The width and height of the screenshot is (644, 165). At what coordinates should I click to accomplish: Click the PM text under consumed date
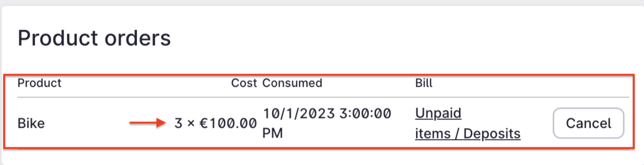tap(273, 134)
